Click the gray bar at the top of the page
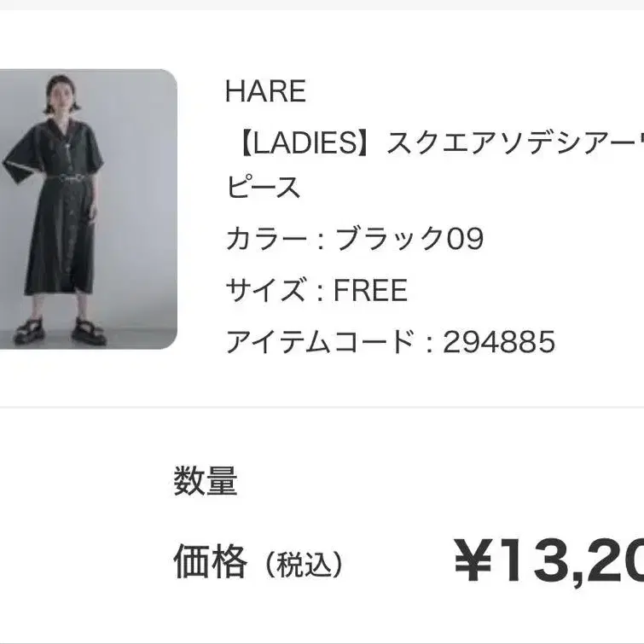 coord(322,5)
